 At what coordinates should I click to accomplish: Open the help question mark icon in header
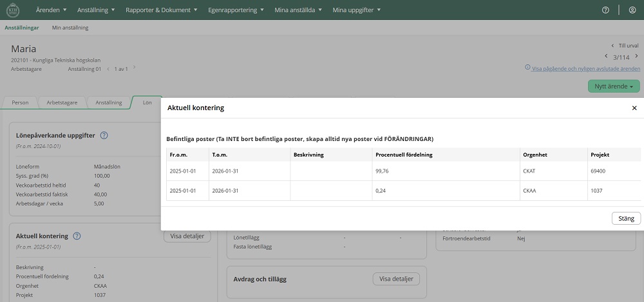[x=605, y=10]
